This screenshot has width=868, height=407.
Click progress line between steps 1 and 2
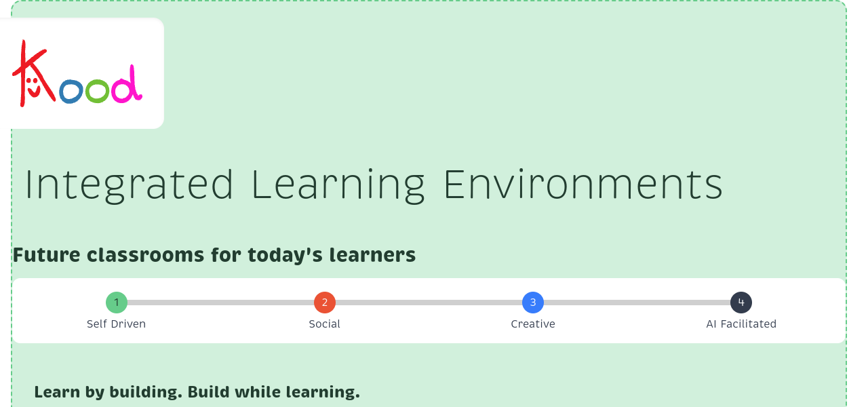[220, 303]
